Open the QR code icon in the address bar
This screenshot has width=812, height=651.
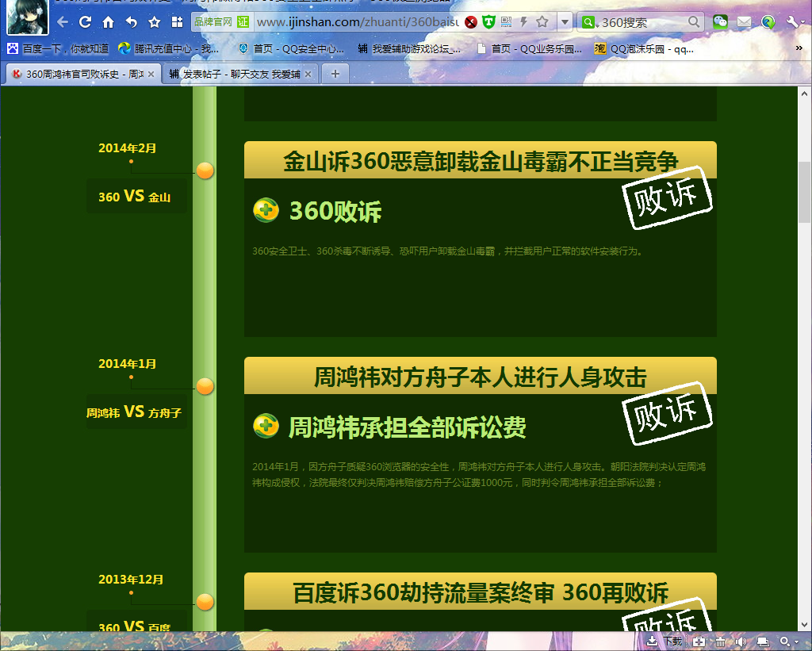tap(506, 21)
